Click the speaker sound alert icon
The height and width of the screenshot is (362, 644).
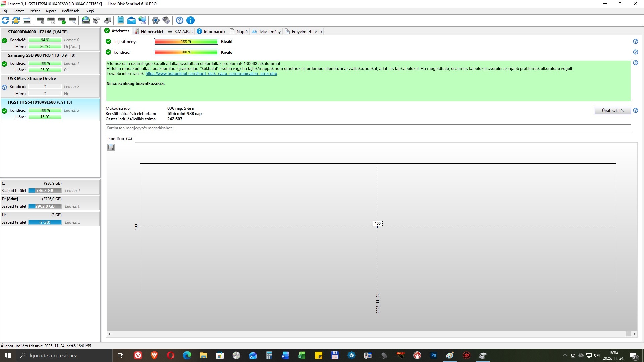click(166, 20)
